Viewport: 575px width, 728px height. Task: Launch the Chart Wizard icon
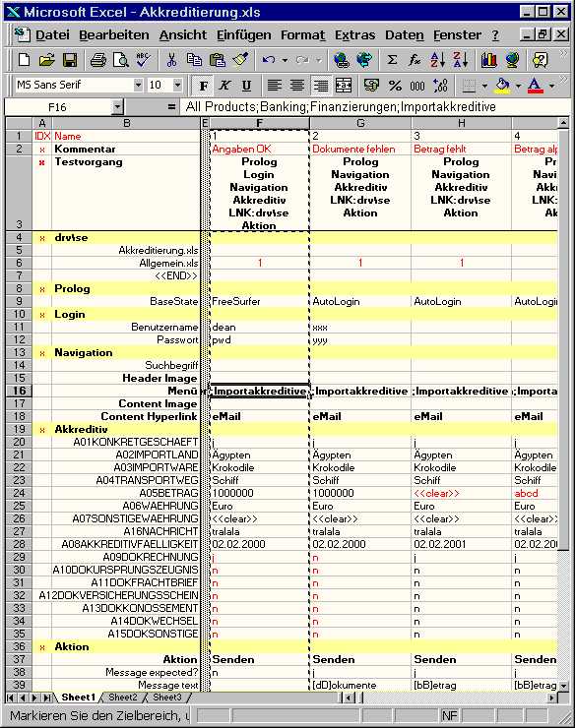click(489, 60)
